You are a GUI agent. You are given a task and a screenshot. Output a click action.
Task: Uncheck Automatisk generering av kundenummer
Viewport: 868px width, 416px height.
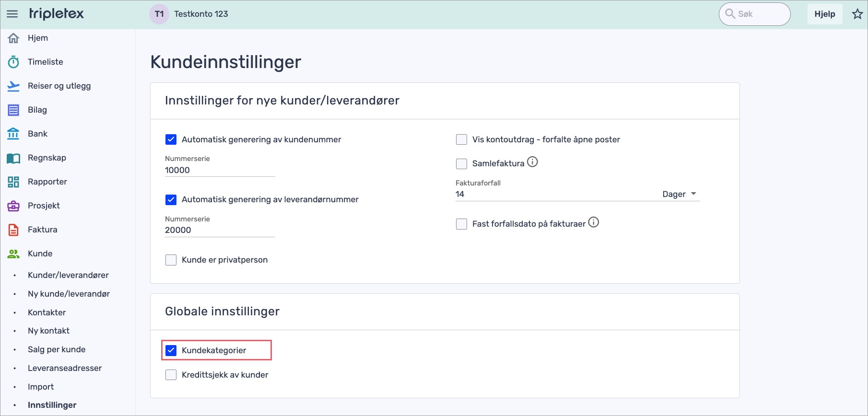point(171,139)
